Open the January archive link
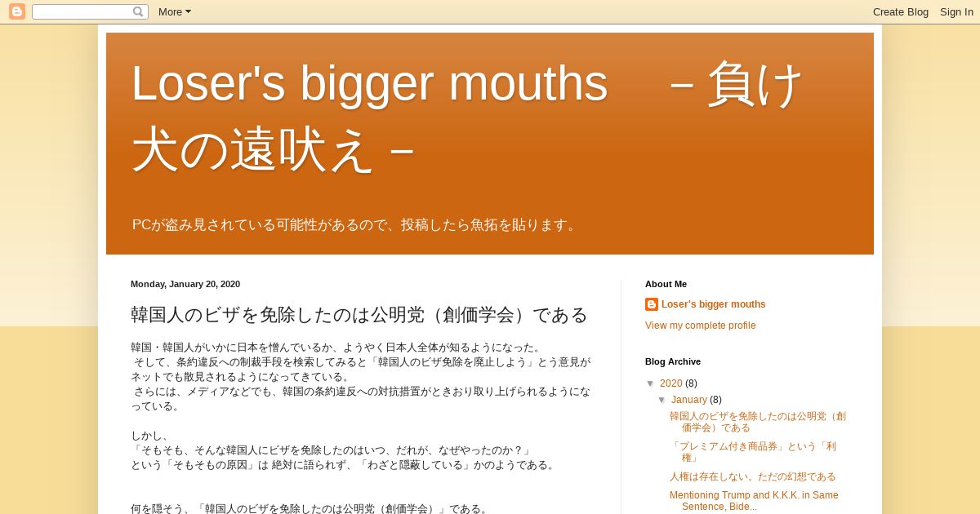This screenshot has width=980, height=514. point(689,400)
